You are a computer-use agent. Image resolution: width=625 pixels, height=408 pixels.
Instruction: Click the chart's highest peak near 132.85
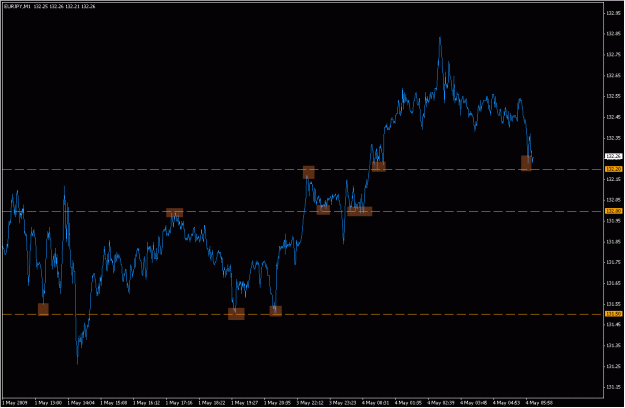440,37
